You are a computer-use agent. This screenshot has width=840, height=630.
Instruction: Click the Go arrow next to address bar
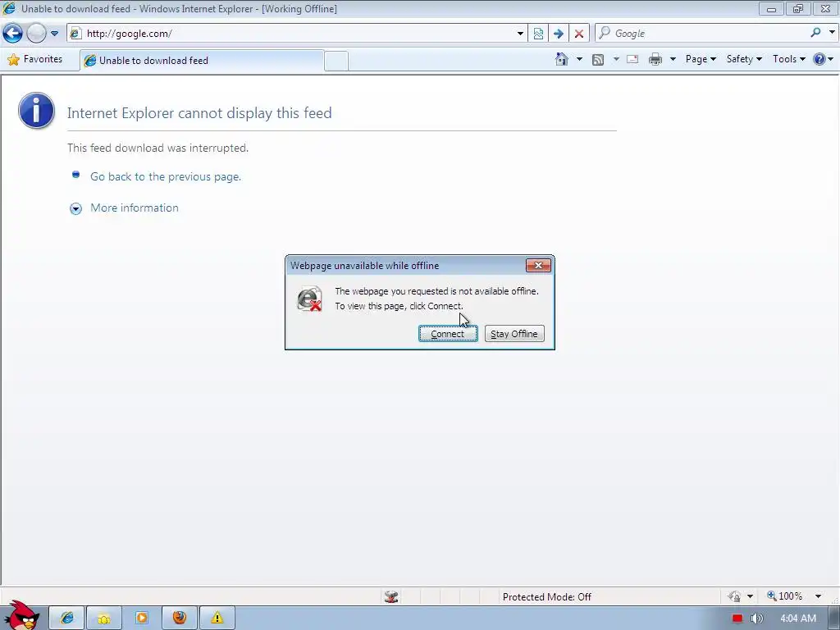[x=558, y=33]
